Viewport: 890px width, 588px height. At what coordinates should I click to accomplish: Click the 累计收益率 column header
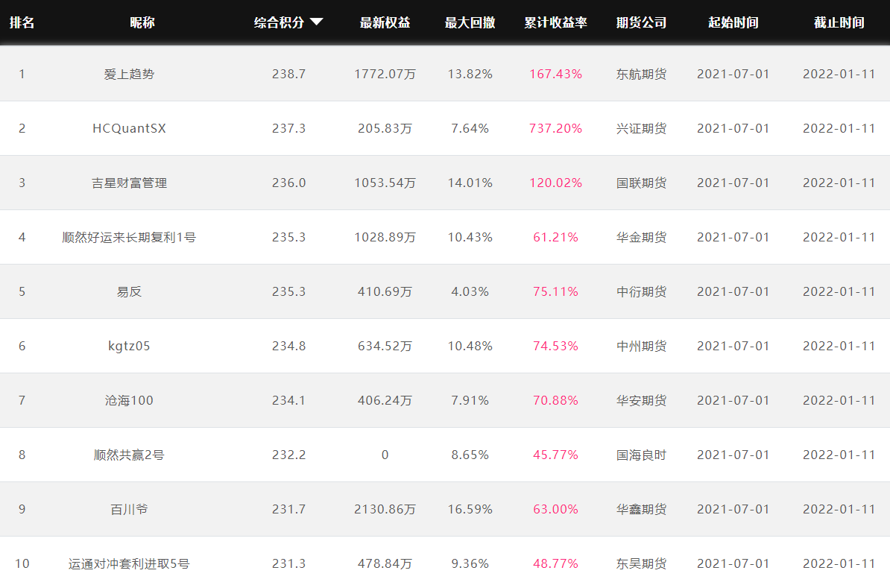pos(555,22)
